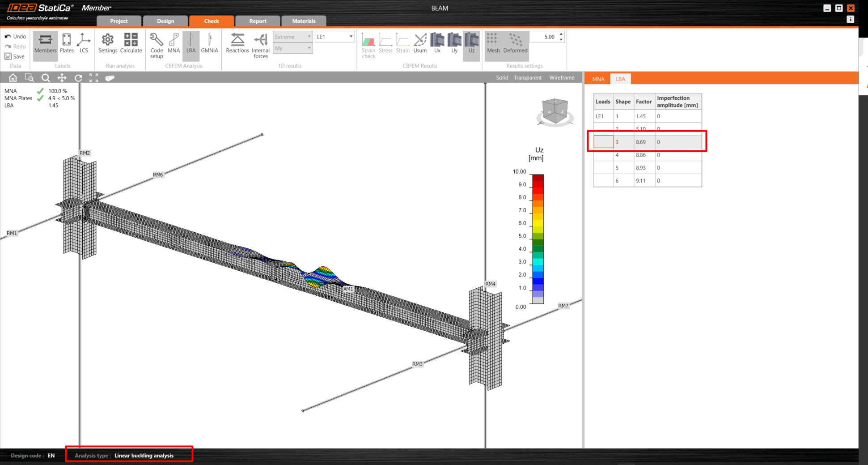The width and height of the screenshot is (868, 465).
Task: Open the Code setup tool
Action: pyautogui.click(x=157, y=45)
